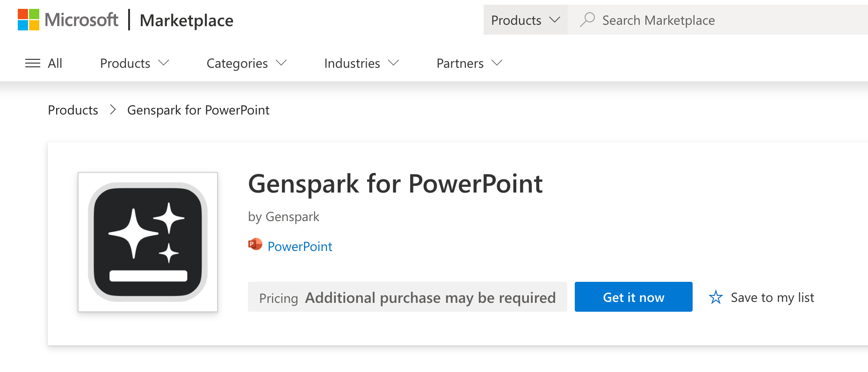Go to Products breadcrumb

pos(73,110)
